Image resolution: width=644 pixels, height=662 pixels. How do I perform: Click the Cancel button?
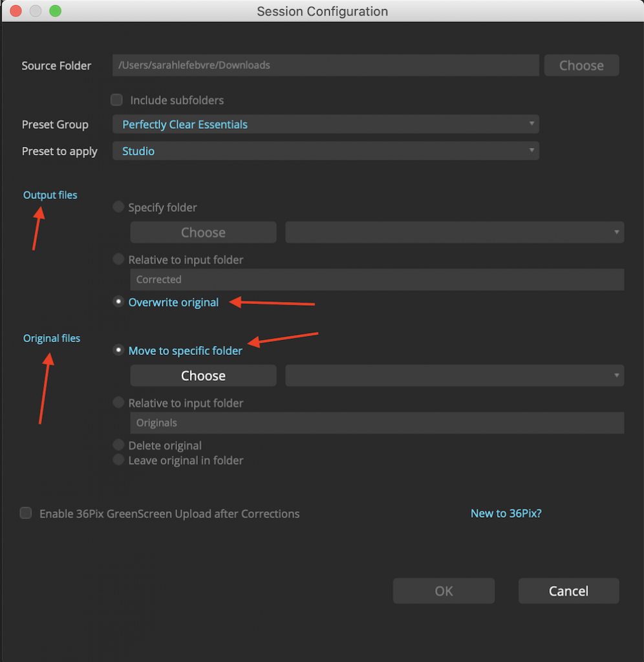coord(568,590)
